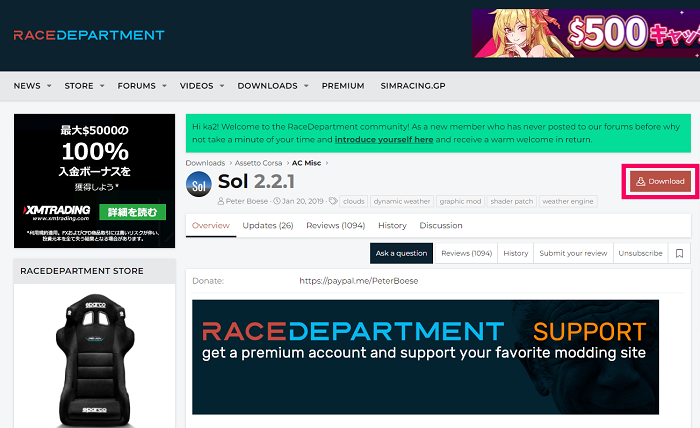Click the XMTrading ad green button
700x428 pixels.
click(132, 212)
